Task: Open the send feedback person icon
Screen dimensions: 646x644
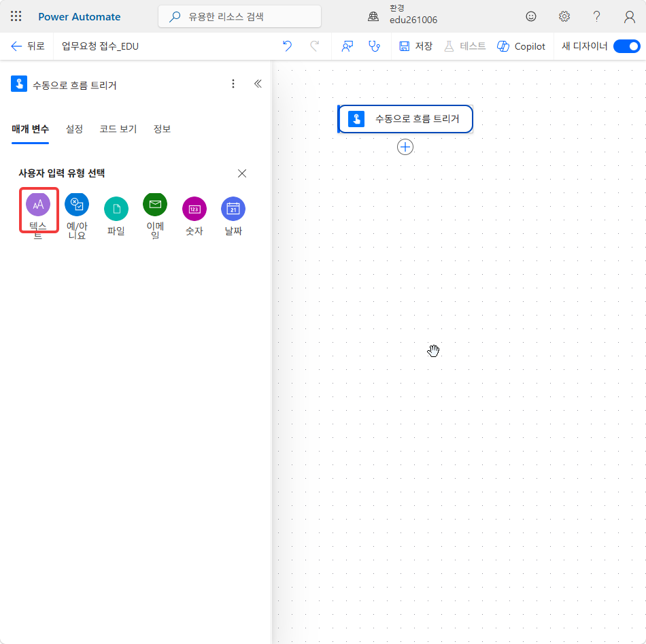Action: pyautogui.click(x=347, y=46)
